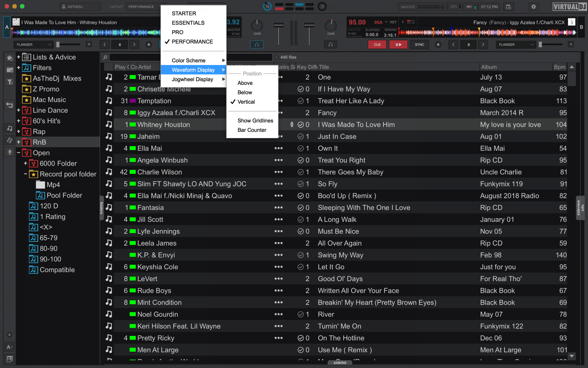
Task: Open deck B key 05A dropdown
Action: tap(381, 22)
